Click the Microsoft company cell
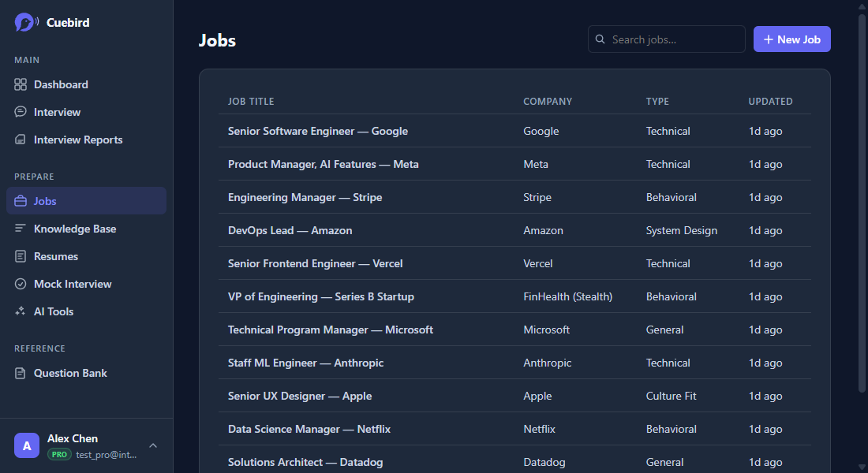This screenshot has width=868, height=473. [x=546, y=330]
